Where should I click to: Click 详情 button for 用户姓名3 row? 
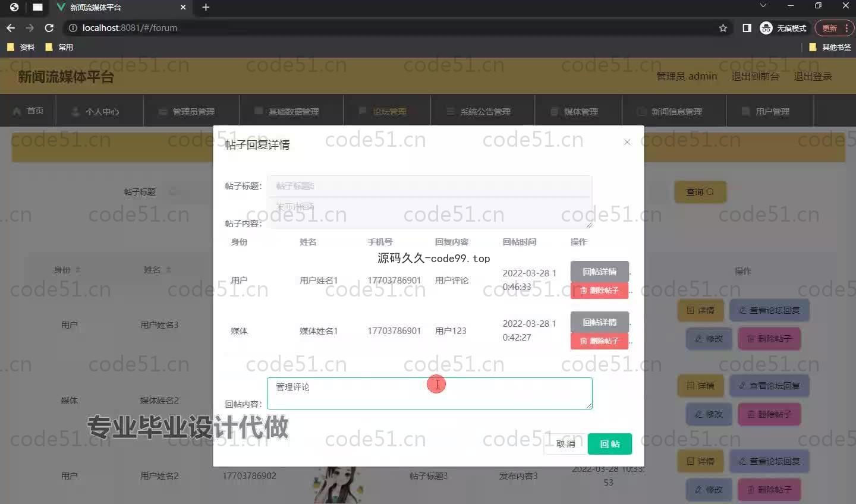pyautogui.click(x=700, y=310)
